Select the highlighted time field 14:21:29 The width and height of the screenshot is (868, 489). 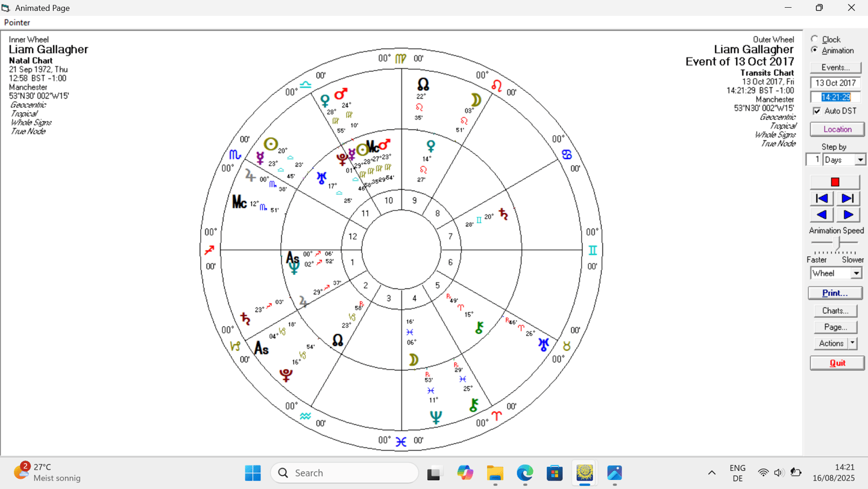[835, 96]
